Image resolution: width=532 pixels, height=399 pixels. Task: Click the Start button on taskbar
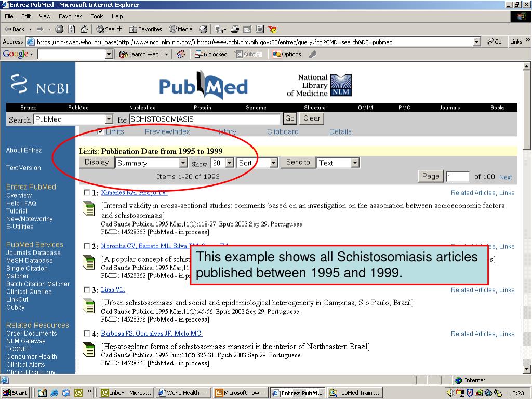(15, 393)
